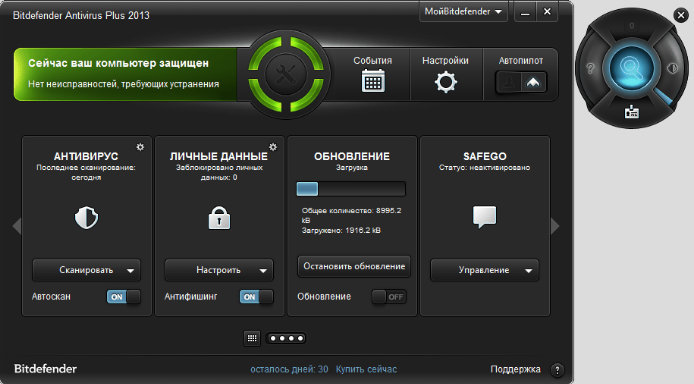This screenshot has width=694, height=384.
Task: Turn off the Антифишинг switch
Action: [256, 297]
